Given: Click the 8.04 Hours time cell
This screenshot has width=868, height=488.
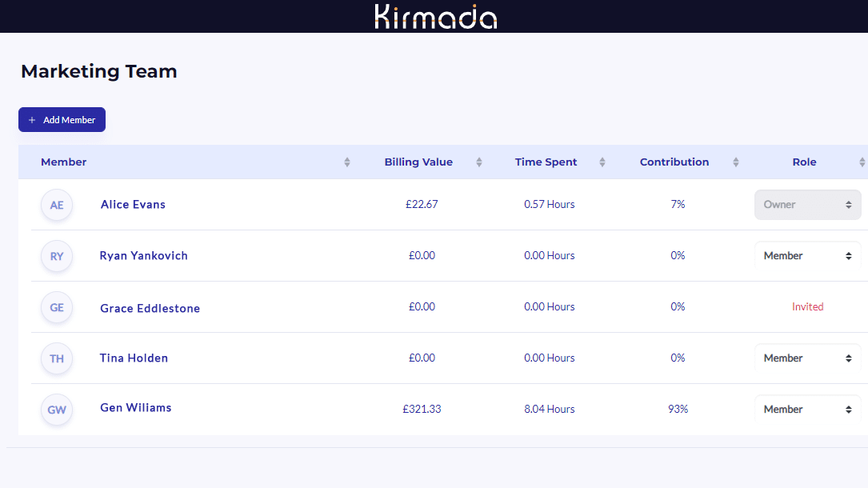Looking at the screenshot, I should point(549,409).
